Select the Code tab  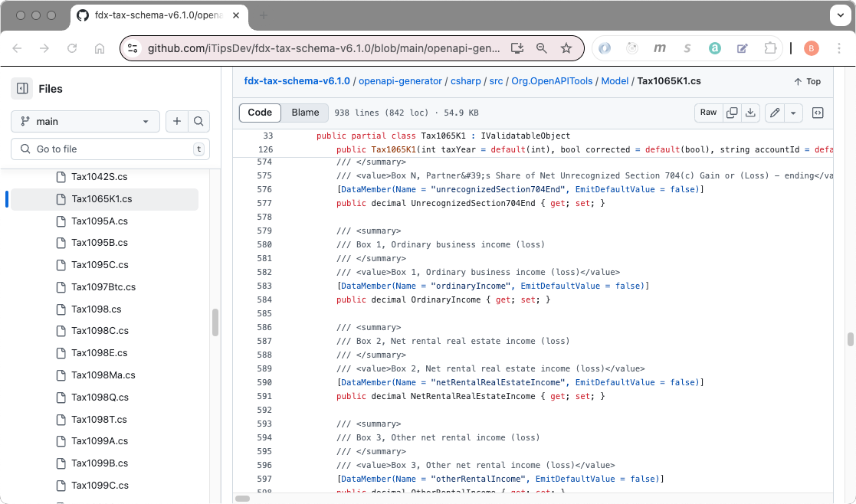(x=260, y=112)
